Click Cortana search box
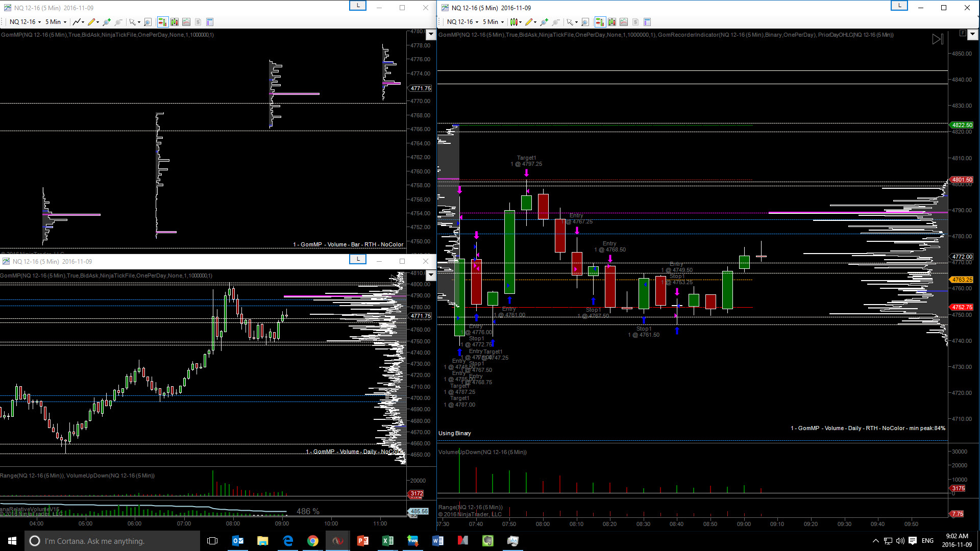Image resolution: width=980 pixels, height=551 pixels. coord(112,541)
